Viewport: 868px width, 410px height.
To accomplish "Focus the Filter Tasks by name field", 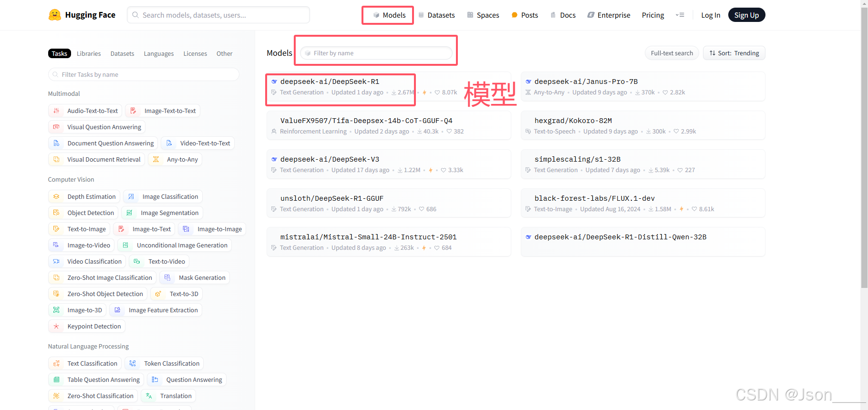I will [144, 74].
